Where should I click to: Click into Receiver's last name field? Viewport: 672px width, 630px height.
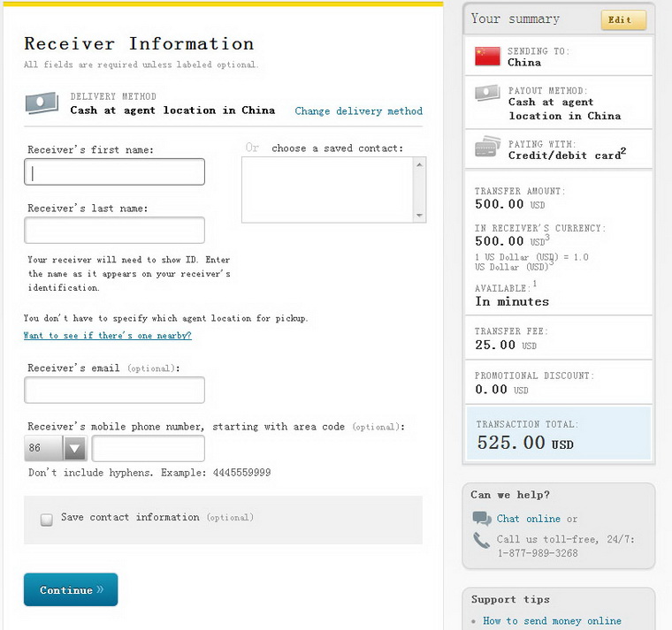click(114, 231)
